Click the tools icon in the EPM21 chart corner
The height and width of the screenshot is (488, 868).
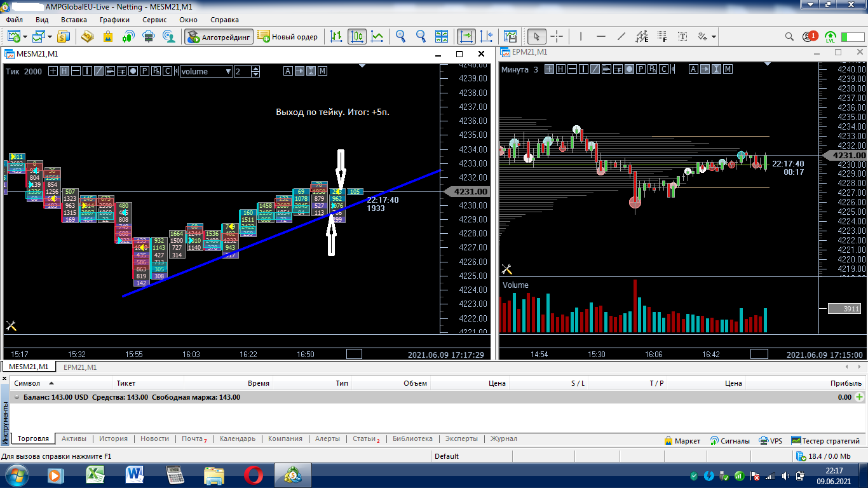506,269
